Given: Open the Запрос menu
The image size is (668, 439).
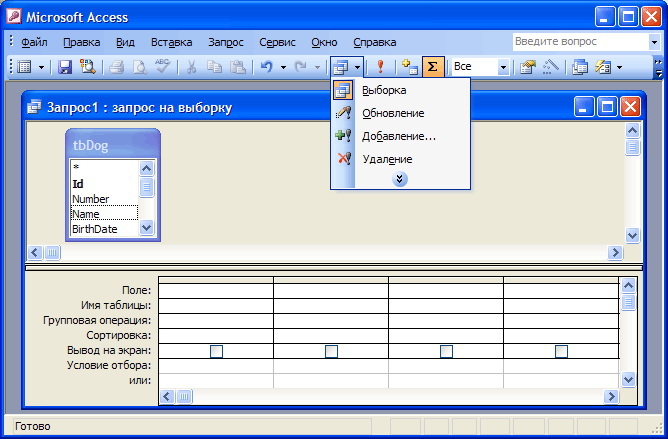Looking at the screenshot, I should click(x=226, y=42).
